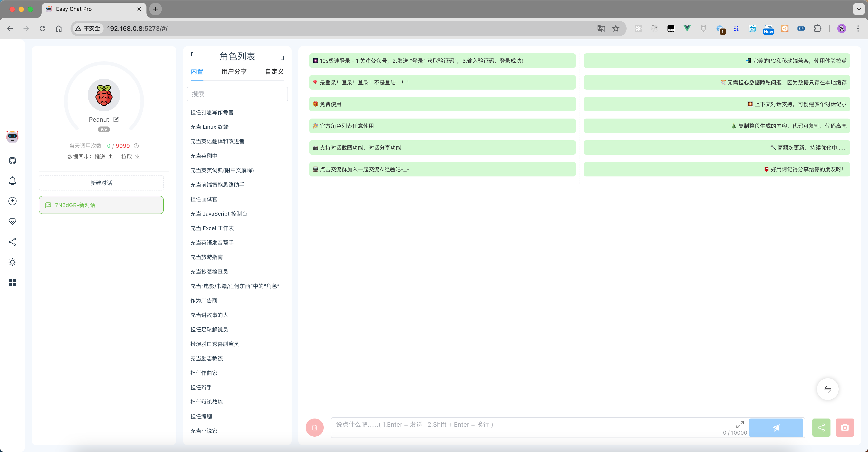868x452 pixels.
Task: Click the edit icon next to Peanut
Action: [x=116, y=119]
